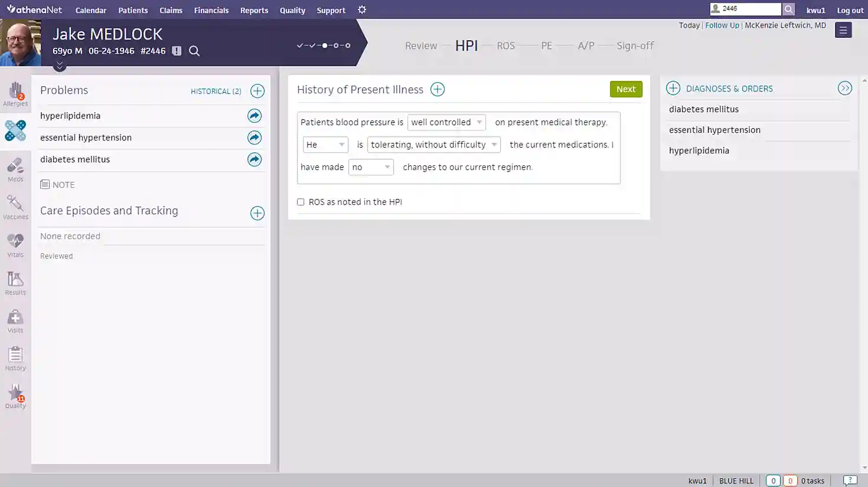Open the Follow Up link
This screenshot has width=868, height=487.
click(x=722, y=25)
